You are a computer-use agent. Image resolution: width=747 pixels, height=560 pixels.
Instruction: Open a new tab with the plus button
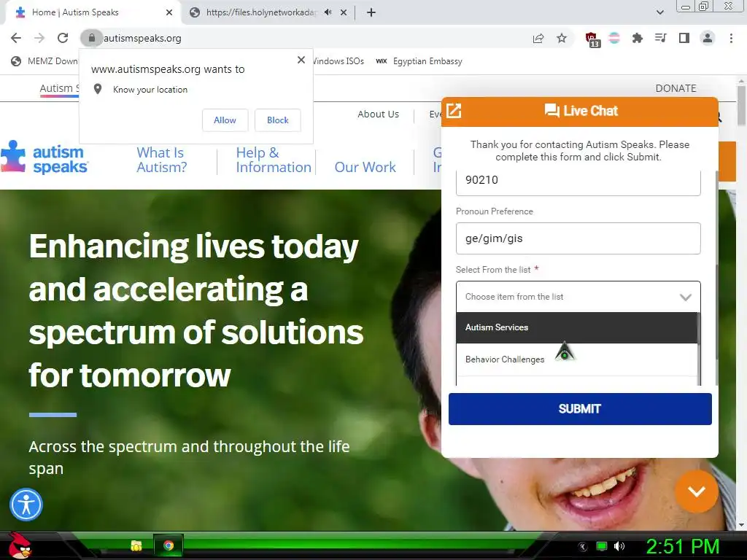[x=371, y=12]
